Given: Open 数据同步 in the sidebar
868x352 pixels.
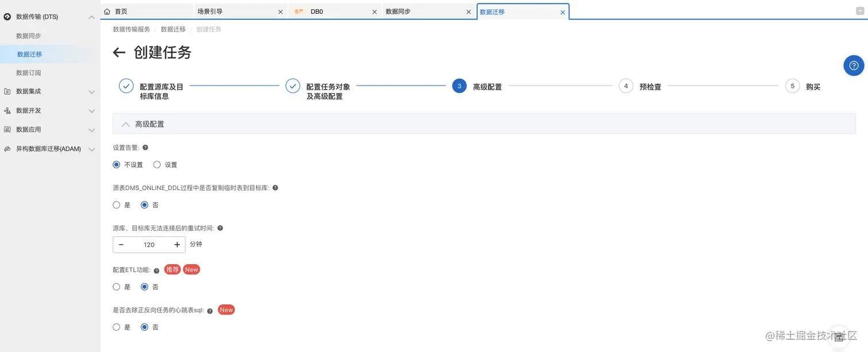Looking at the screenshot, I should [29, 36].
